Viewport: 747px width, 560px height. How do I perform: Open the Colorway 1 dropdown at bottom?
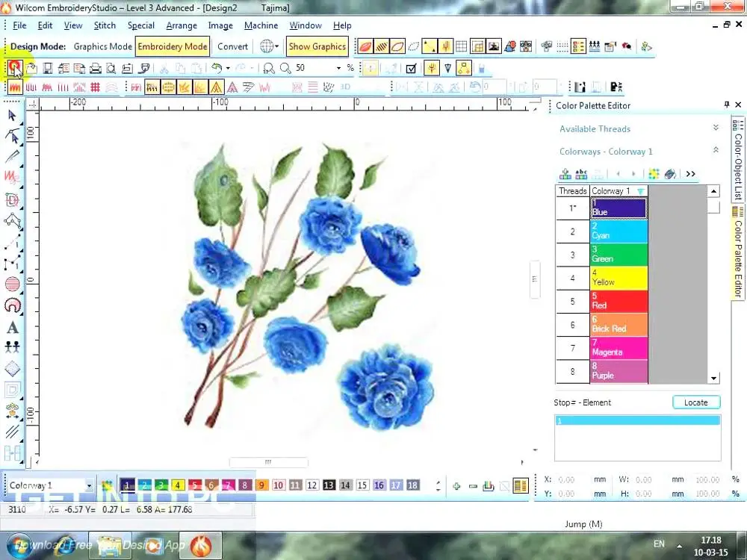[89, 486]
